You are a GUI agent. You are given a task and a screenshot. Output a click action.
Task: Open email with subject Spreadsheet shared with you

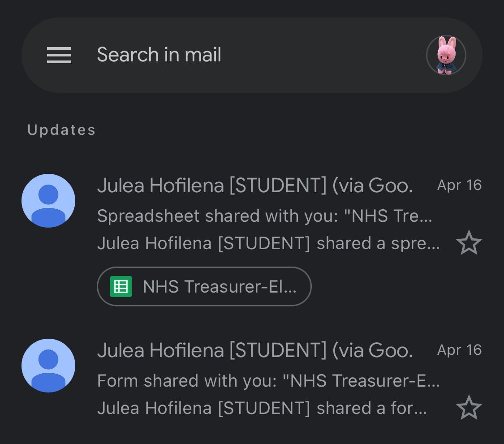[x=264, y=216]
